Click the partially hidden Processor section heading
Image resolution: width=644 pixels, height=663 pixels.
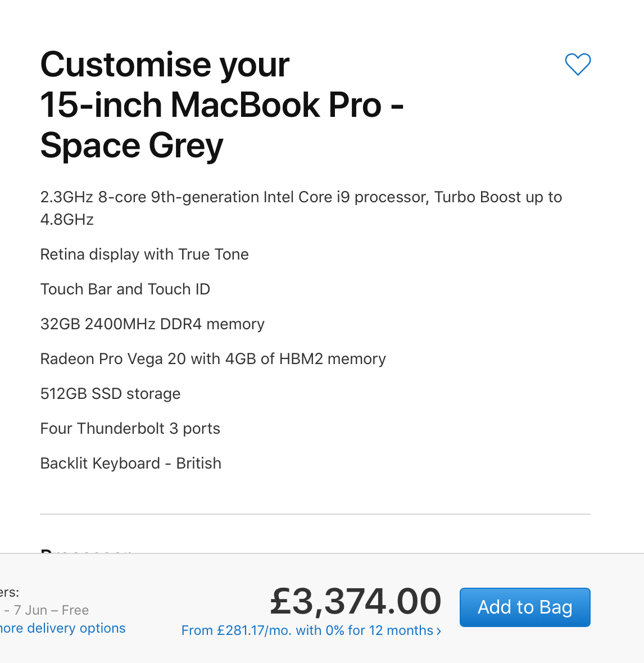(x=85, y=551)
